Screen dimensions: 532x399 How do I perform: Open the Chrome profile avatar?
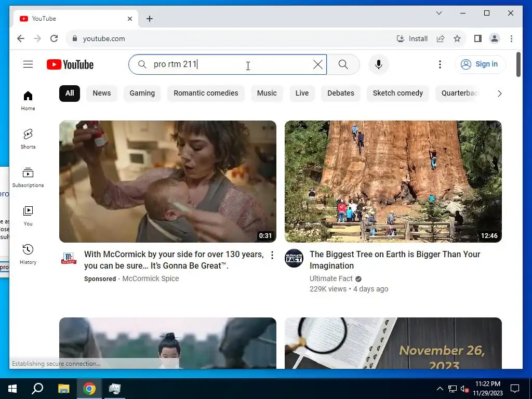(x=495, y=38)
